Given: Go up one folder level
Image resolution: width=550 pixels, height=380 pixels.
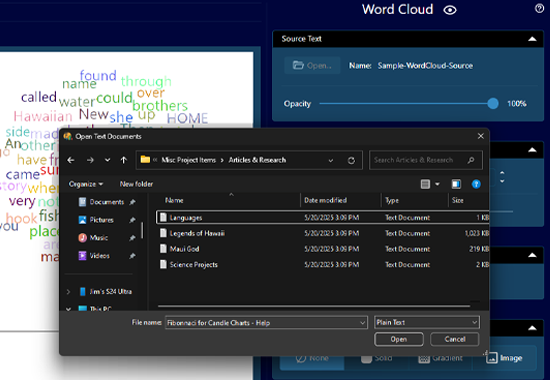Looking at the screenshot, I should (124, 160).
